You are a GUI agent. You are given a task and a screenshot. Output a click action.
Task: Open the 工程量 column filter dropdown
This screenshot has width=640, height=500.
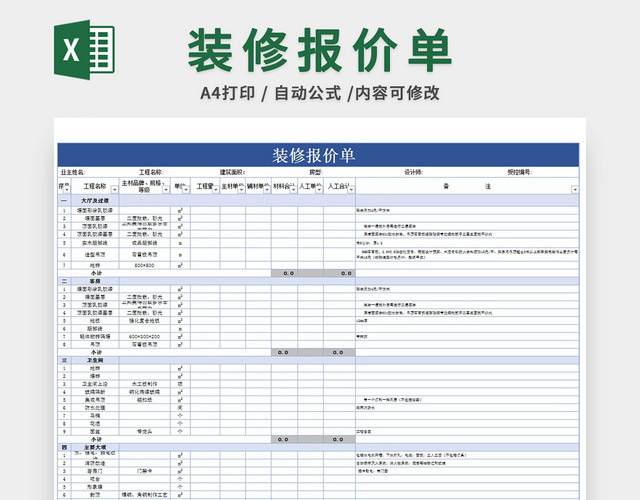216,190
